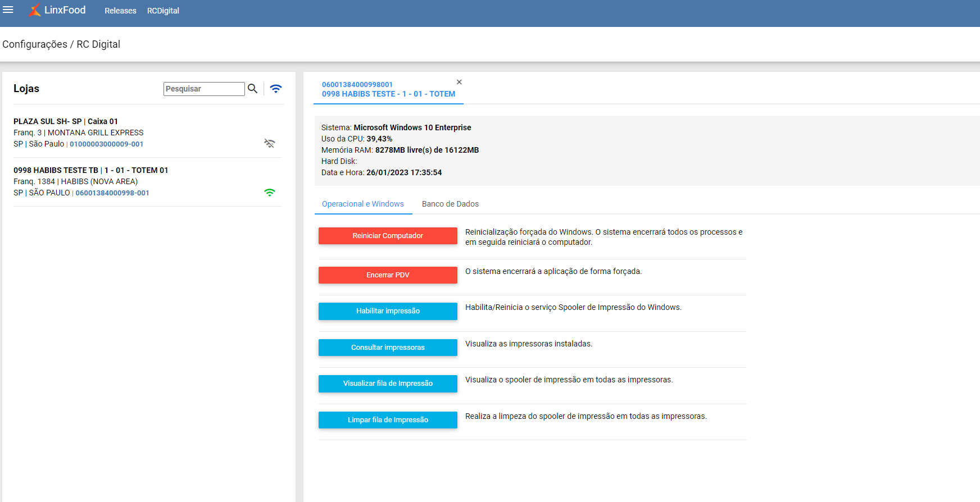Click the Hard Disk line
980x502 pixels.
tap(339, 161)
